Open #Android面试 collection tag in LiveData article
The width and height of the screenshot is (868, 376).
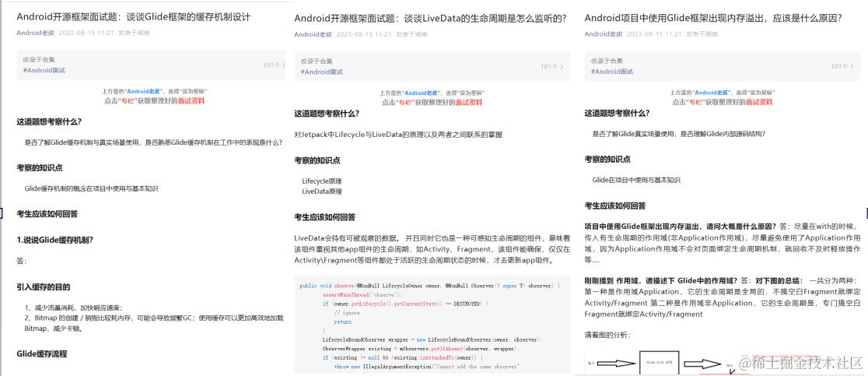pyautogui.click(x=322, y=72)
